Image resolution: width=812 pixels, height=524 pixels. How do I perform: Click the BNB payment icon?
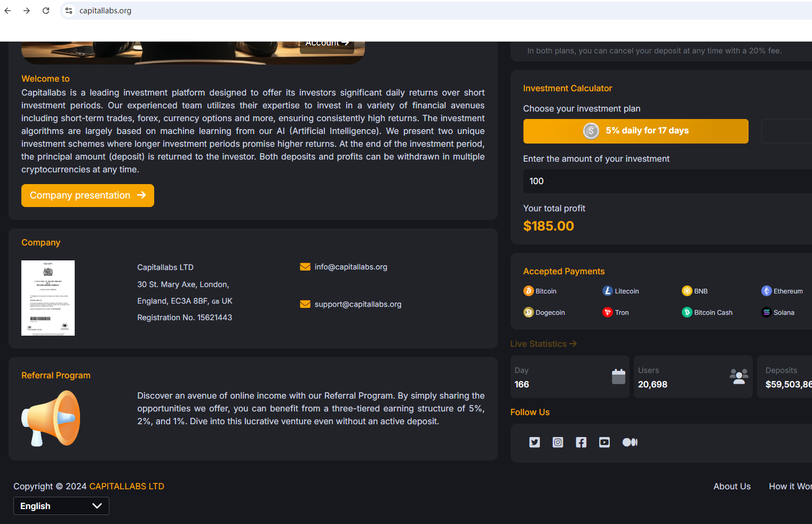tap(687, 291)
